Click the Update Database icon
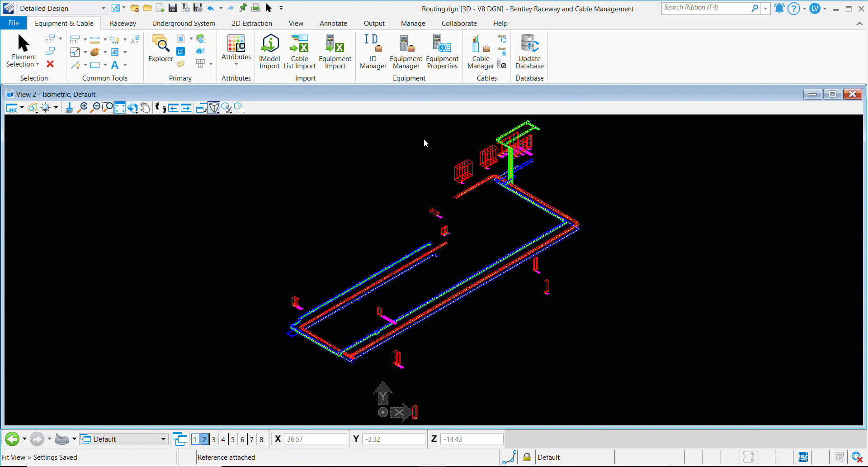This screenshot has height=467, width=868. 529,53
